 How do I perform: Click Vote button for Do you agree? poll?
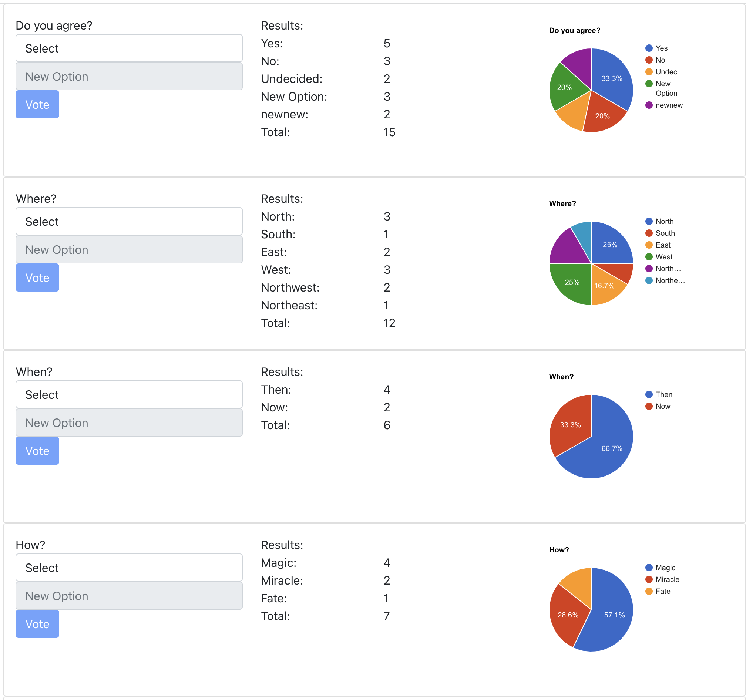click(37, 105)
